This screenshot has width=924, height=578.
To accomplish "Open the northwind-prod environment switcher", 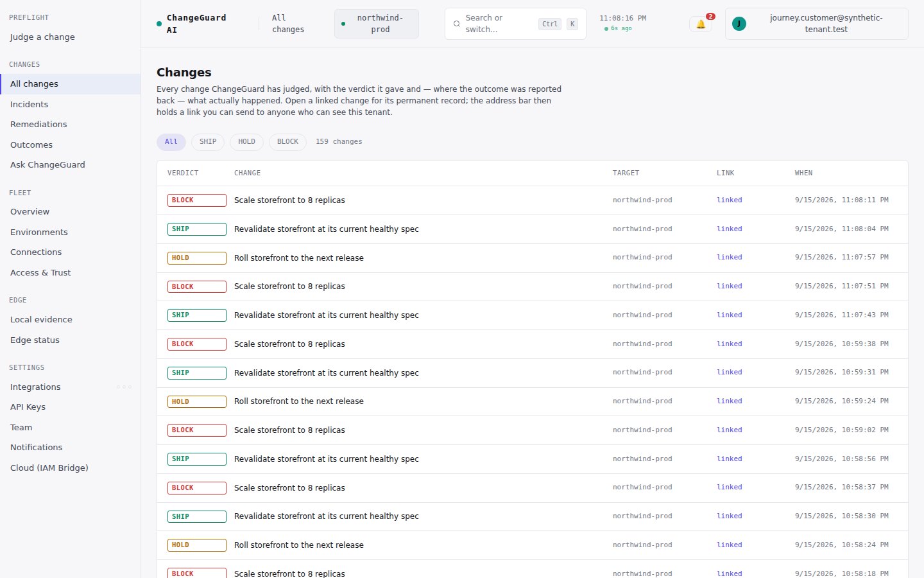I will point(377,24).
